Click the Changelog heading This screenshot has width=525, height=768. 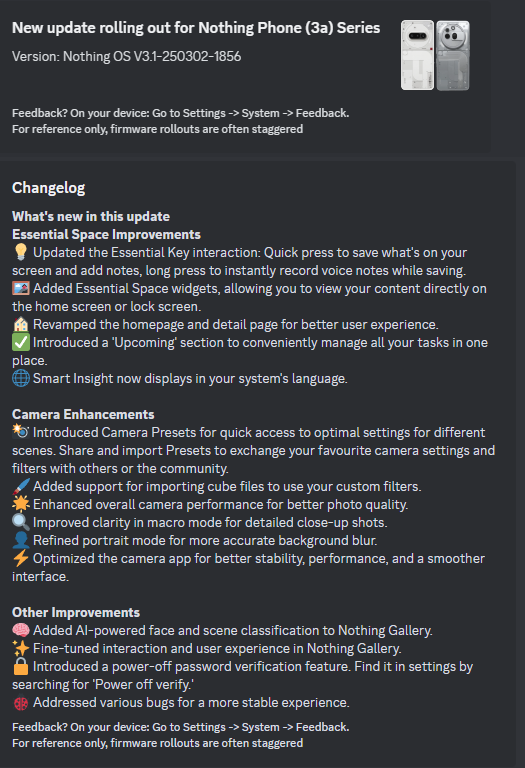(48, 188)
